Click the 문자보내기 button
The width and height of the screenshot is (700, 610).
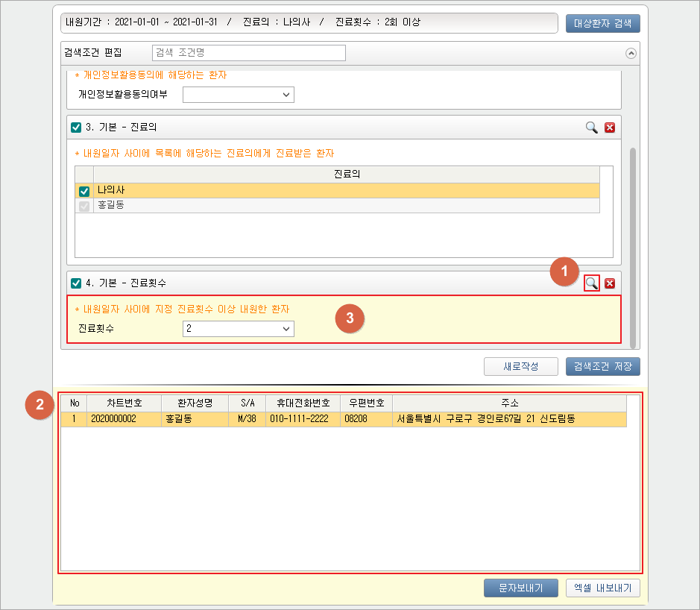pyautogui.click(x=520, y=588)
